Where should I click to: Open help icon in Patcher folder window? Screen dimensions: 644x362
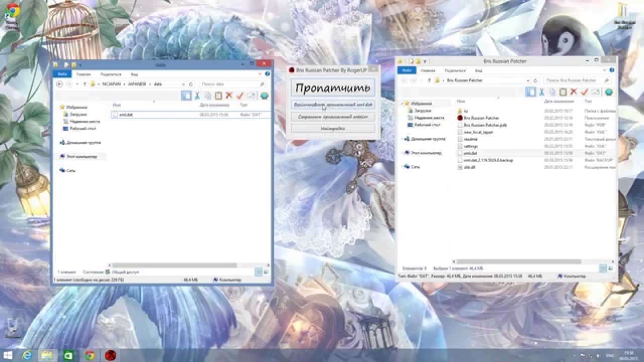612,70
